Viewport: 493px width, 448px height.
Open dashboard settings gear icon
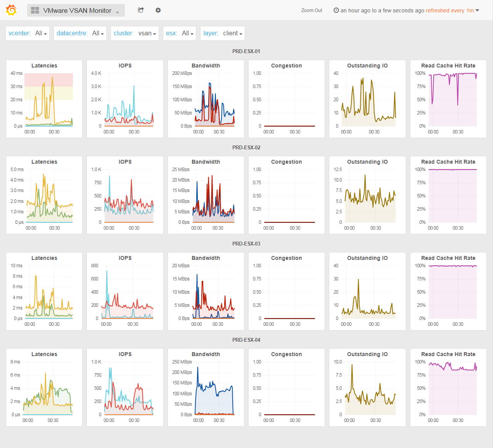click(158, 10)
